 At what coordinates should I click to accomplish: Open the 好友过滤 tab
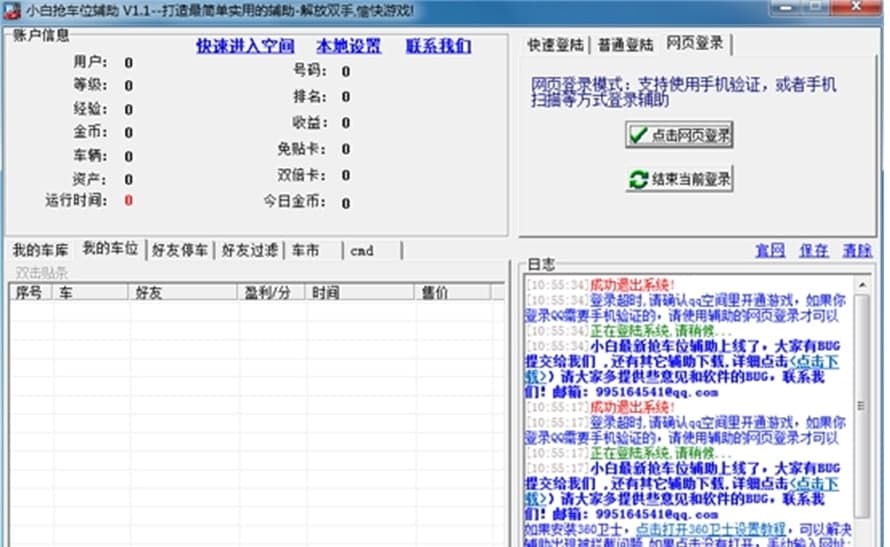coord(250,250)
